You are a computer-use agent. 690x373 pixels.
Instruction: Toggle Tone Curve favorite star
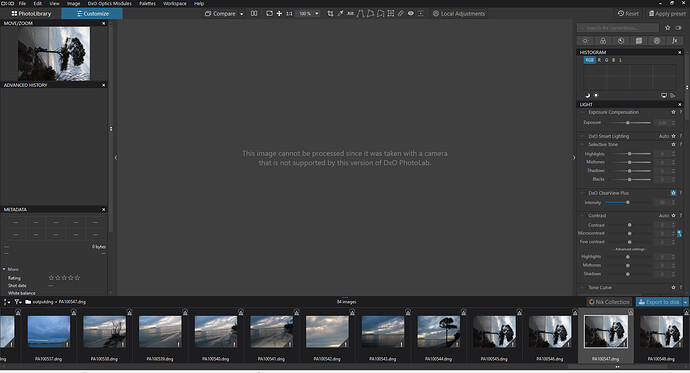pos(673,288)
